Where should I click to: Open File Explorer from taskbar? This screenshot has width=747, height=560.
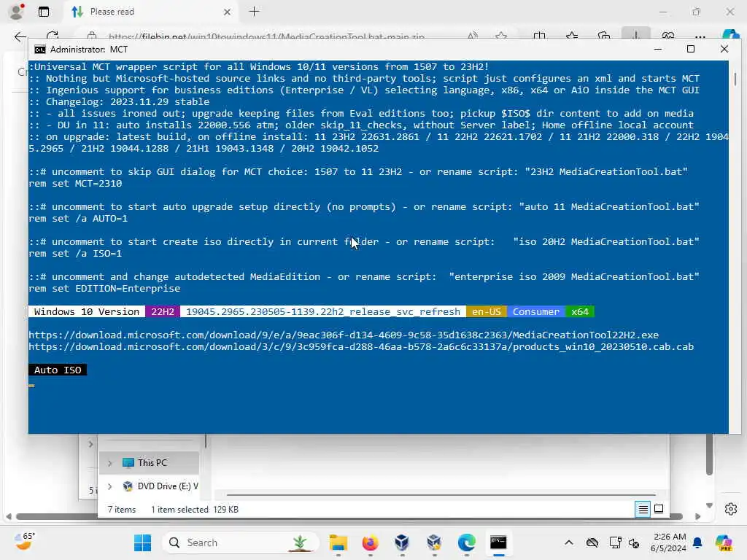[338, 542]
